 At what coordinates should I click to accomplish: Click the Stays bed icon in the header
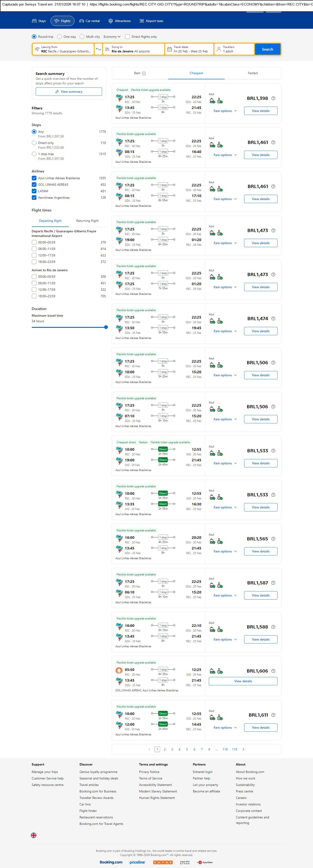point(34,21)
